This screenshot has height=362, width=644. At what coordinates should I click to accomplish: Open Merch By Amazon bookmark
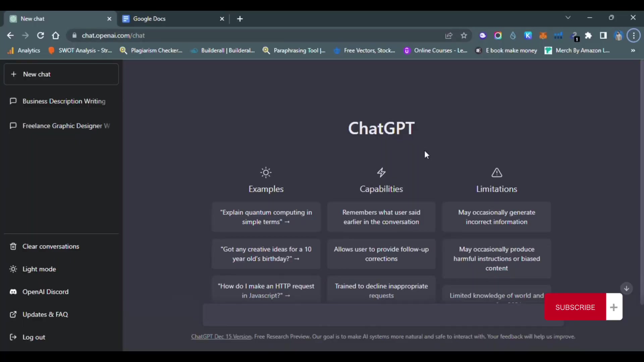point(577,50)
